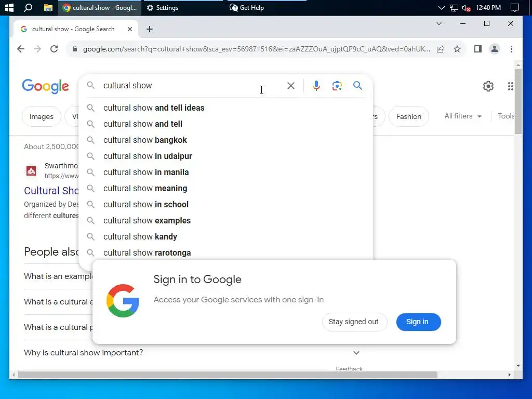Choose suggestion cultural show examples

[225, 220]
